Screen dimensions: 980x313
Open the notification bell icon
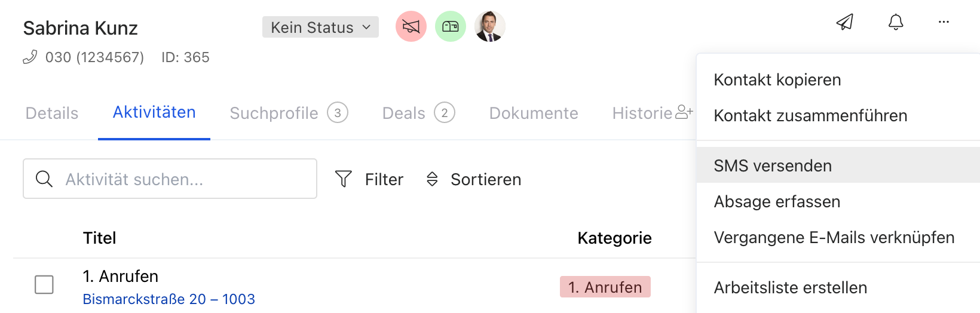pos(896,22)
